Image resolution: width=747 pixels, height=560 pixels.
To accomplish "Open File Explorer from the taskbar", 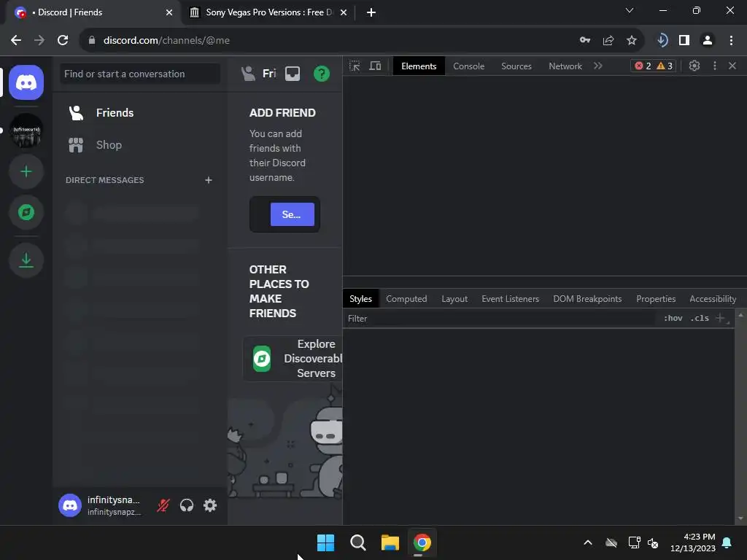I will click(390, 542).
